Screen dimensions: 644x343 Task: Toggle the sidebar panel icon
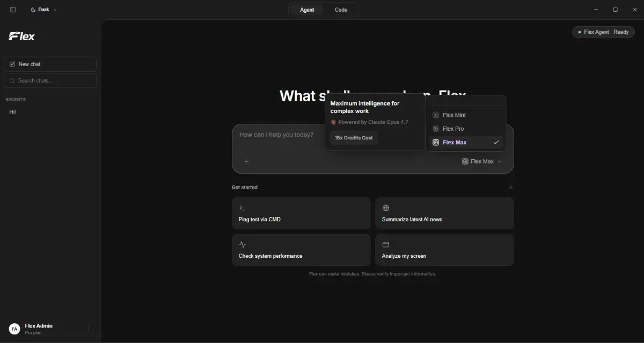pos(13,10)
